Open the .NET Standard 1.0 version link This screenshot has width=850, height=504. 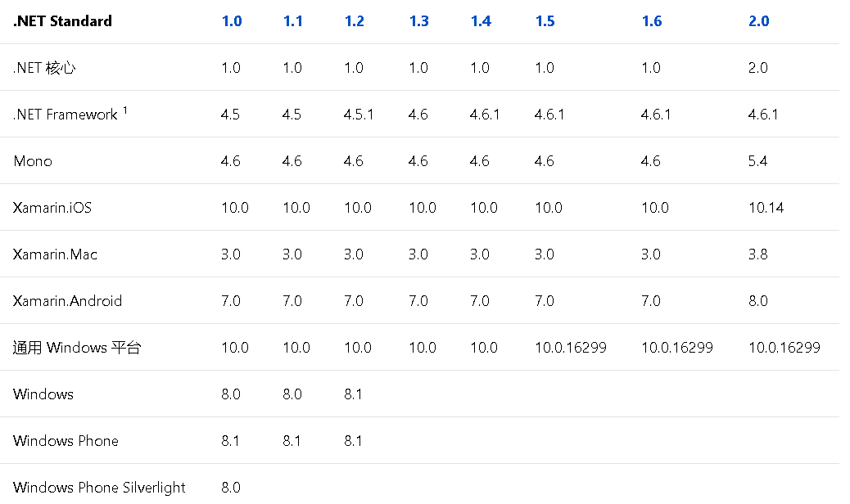coord(232,21)
